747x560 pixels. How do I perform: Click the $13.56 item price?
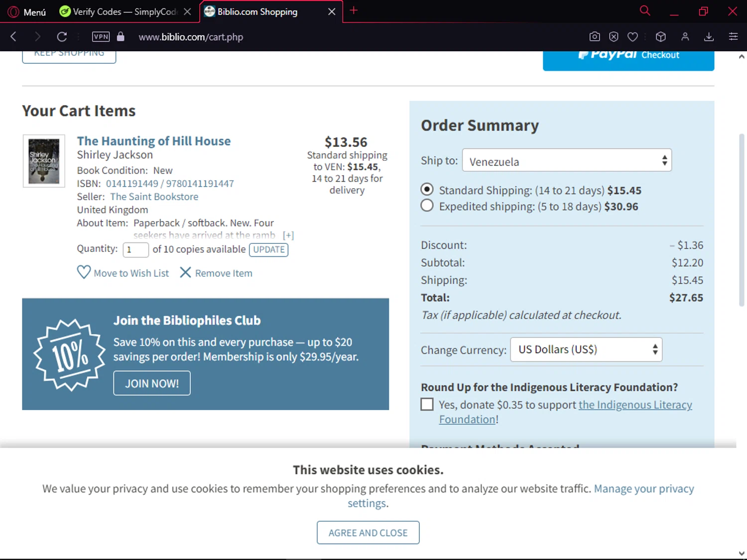tap(346, 142)
